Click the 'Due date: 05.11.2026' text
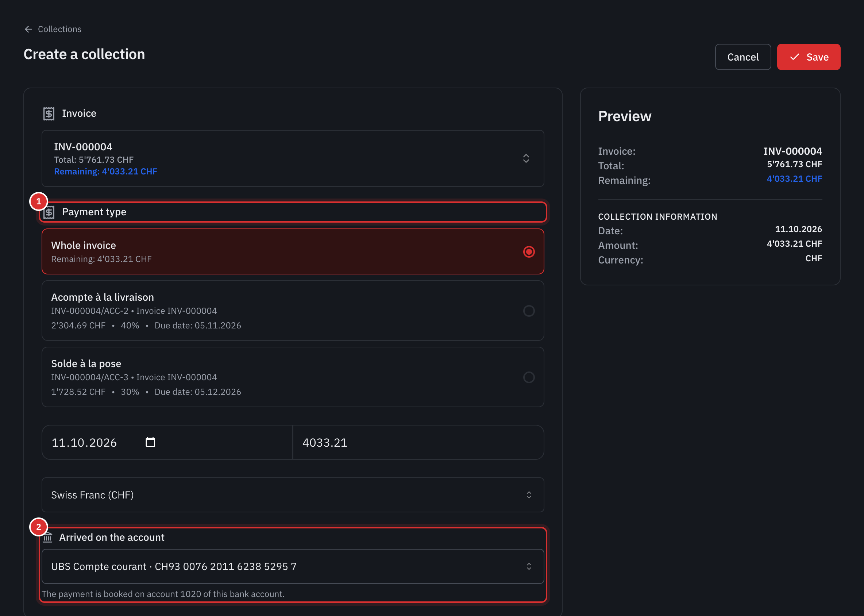The width and height of the screenshot is (864, 616). coord(198,326)
